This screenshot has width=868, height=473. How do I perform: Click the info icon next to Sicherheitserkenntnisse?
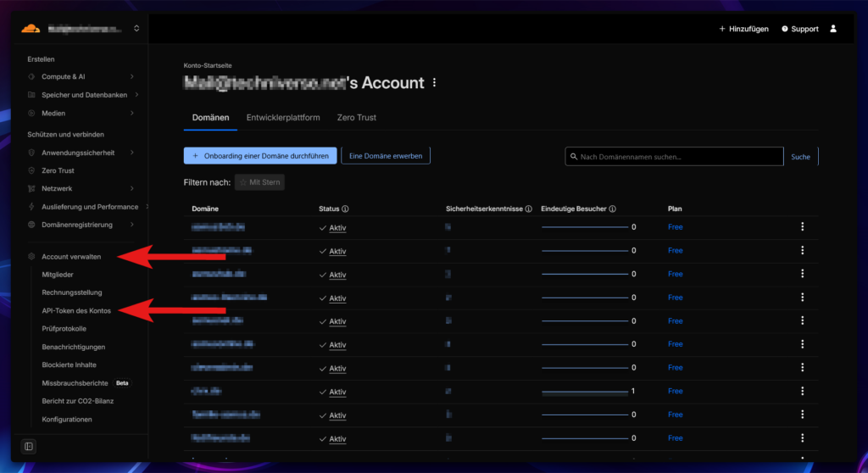[528, 209]
